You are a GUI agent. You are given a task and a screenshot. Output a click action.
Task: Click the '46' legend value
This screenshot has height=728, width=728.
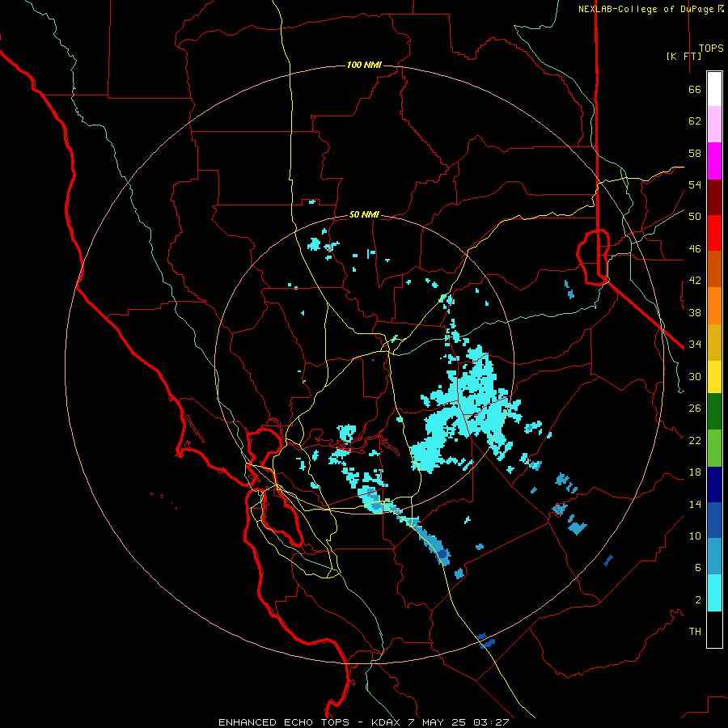point(695,249)
